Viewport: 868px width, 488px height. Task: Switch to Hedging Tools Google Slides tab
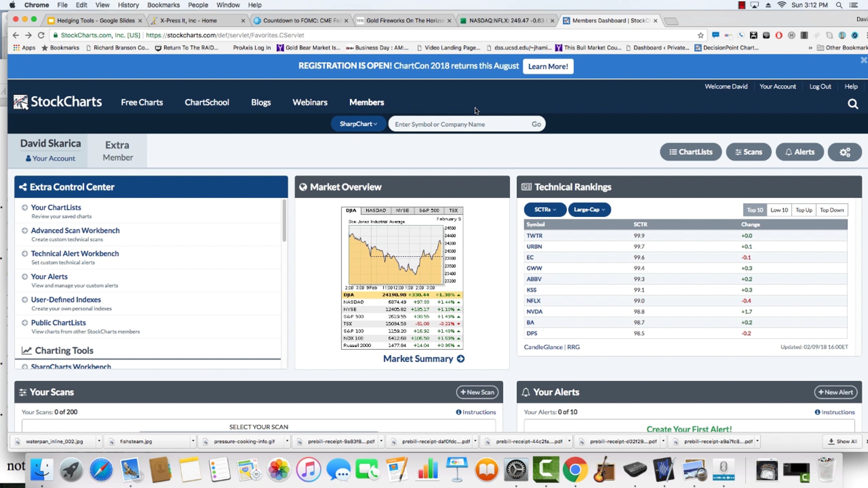[x=96, y=21]
